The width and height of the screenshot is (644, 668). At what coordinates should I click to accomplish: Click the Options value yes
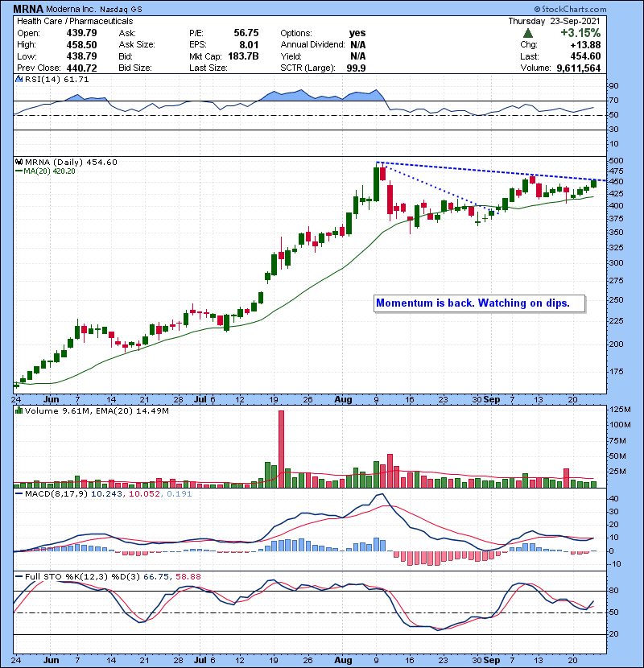357,33
